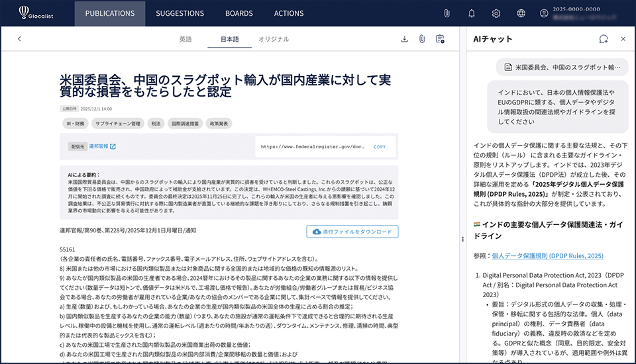Click the publication date 2025/12/1 14:00
The width and height of the screenshot is (636, 364).
[96, 109]
